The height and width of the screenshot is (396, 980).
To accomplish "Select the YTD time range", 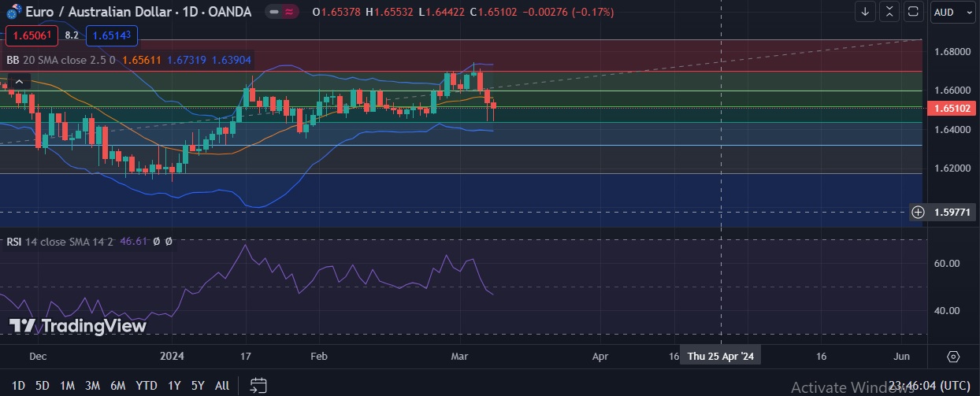I will point(147,385).
